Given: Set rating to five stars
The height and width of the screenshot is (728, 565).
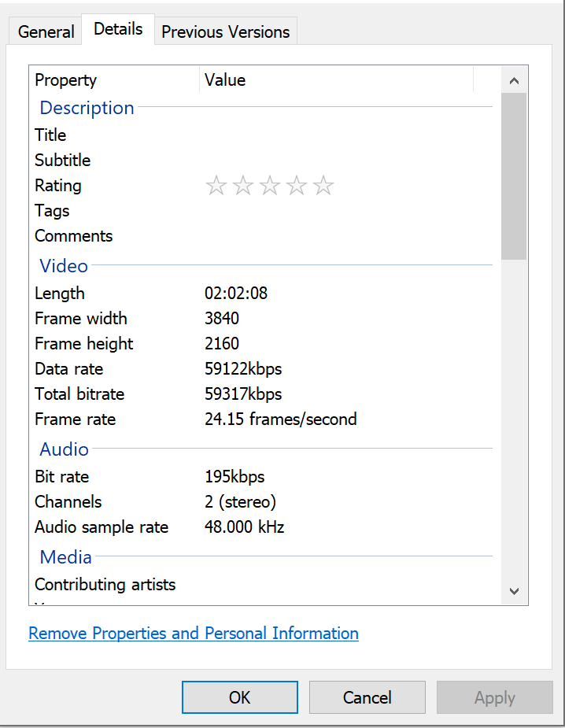Looking at the screenshot, I should (x=323, y=186).
